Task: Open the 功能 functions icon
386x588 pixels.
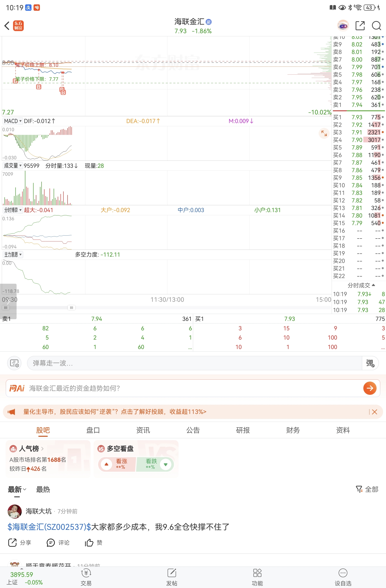Action: [257, 573]
